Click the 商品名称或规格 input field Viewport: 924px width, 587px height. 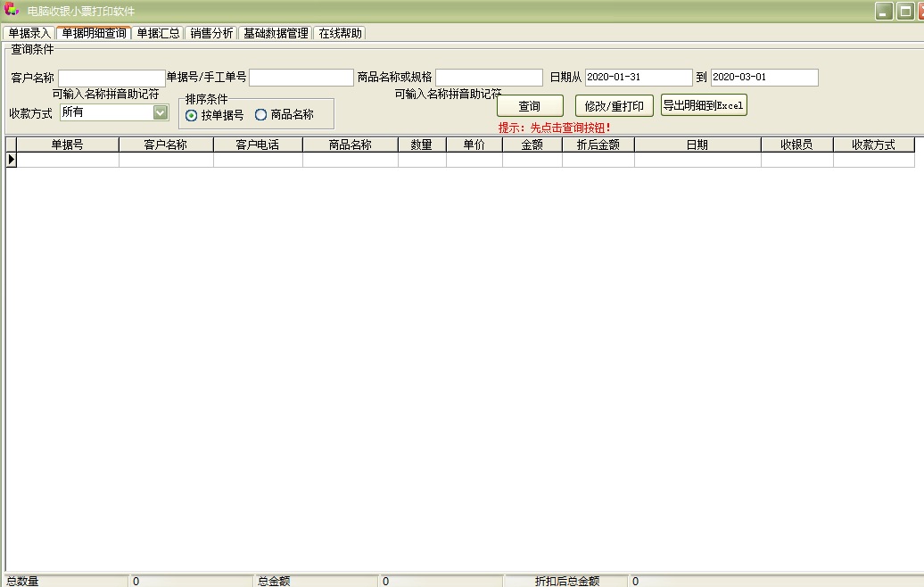489,78
